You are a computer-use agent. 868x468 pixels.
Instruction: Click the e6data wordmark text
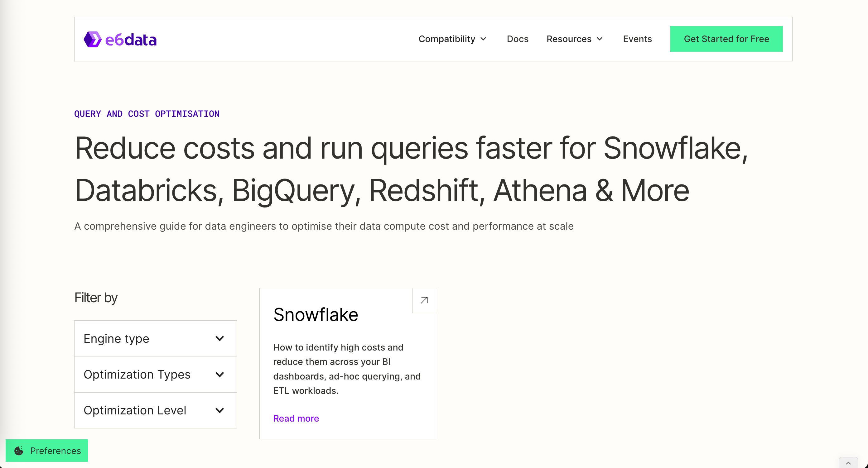coord(131,40)
